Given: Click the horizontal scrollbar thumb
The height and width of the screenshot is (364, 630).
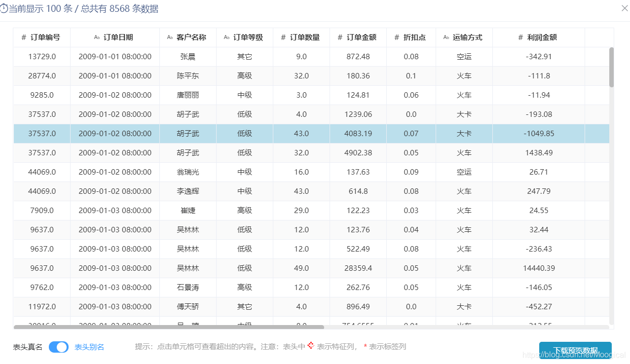Looking at the screenshot, I should pos(169,327).
